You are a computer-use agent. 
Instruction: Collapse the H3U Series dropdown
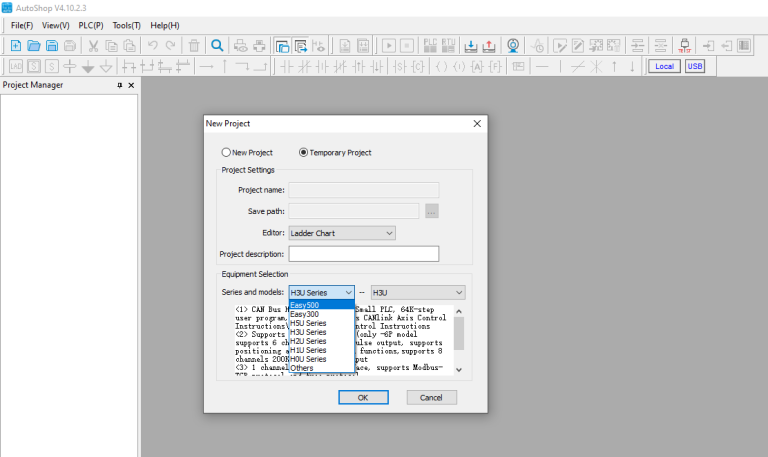(321, 292)
